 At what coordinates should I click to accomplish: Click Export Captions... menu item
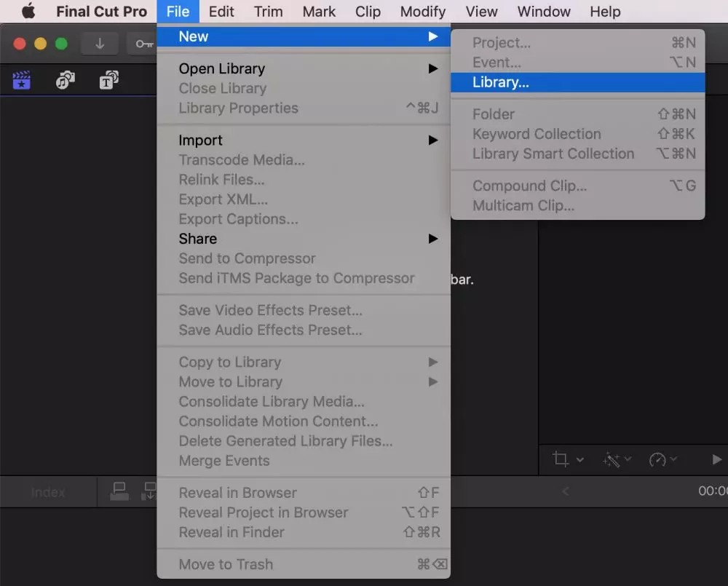tap(304, 219)
